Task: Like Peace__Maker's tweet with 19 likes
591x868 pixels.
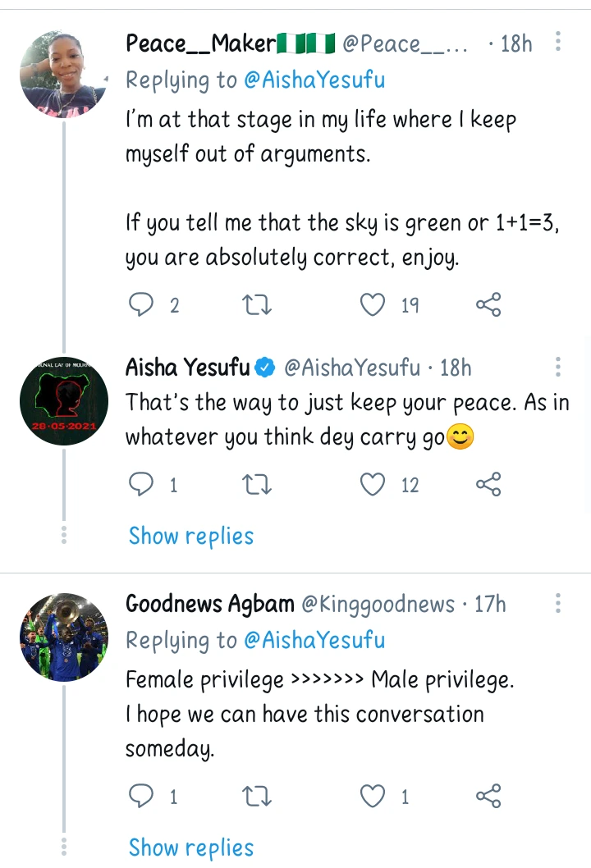Action: coord(372,304)
